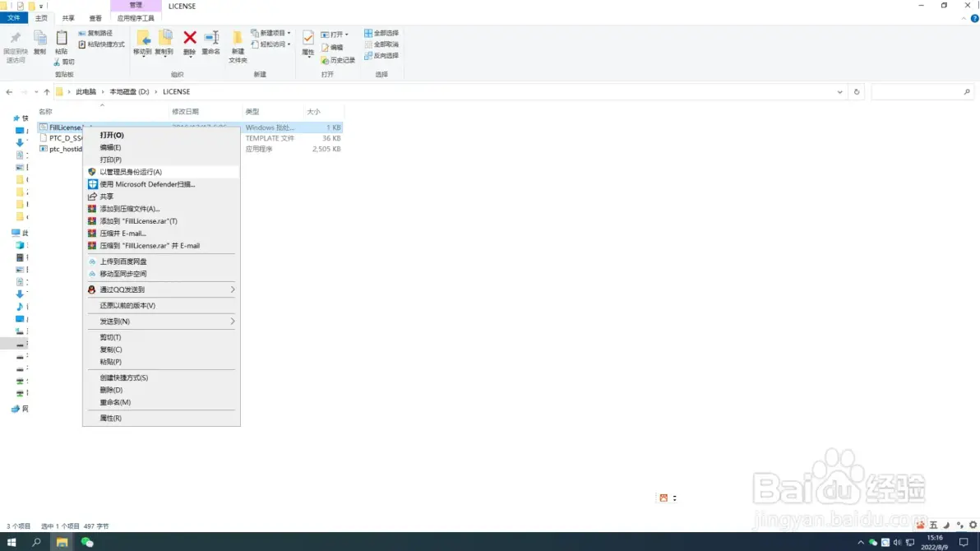Expand the Send To submenu arrow
The width and height of the screenshot is (980, 551).
point(233,322)
